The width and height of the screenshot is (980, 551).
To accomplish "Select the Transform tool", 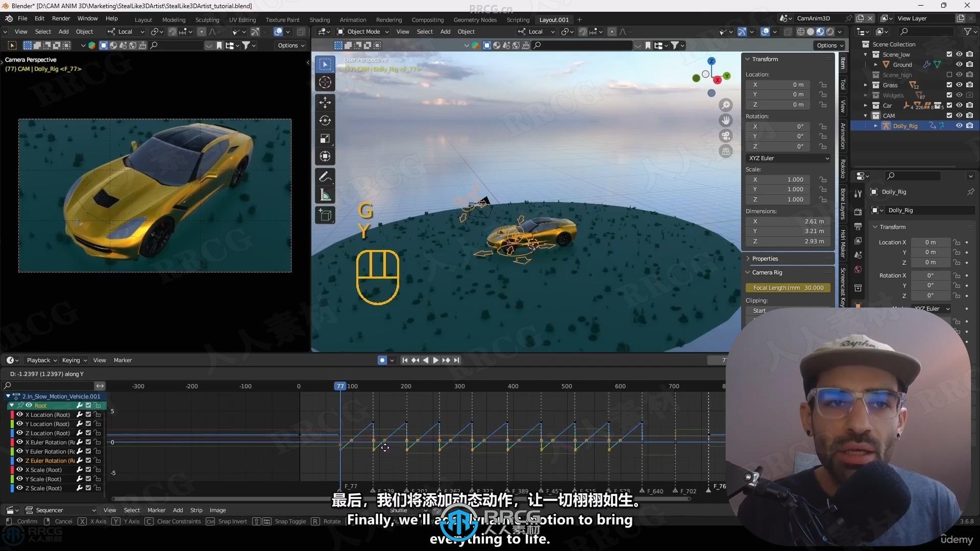I will (325, 156).
